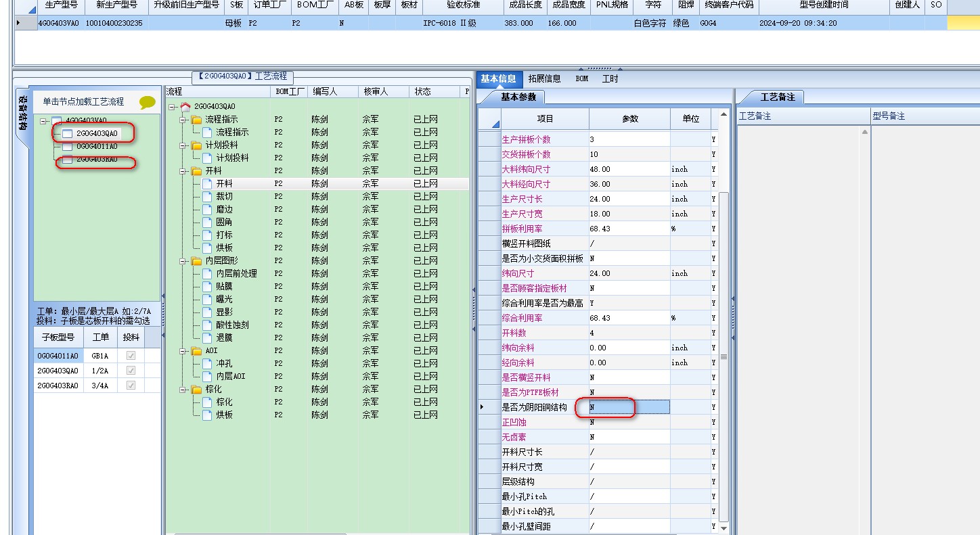980x535 pixels.
Task: Click the 开料 folder icon
Action: tap(197, 171)
